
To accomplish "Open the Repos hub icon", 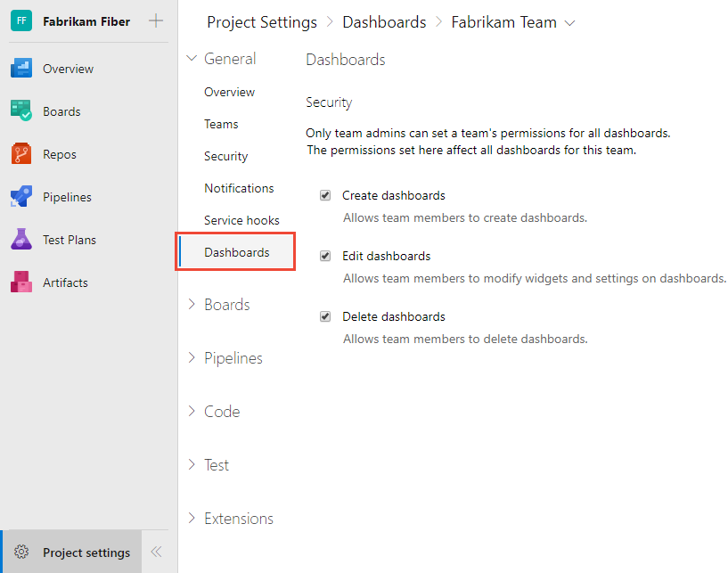I will pos(21,153).
